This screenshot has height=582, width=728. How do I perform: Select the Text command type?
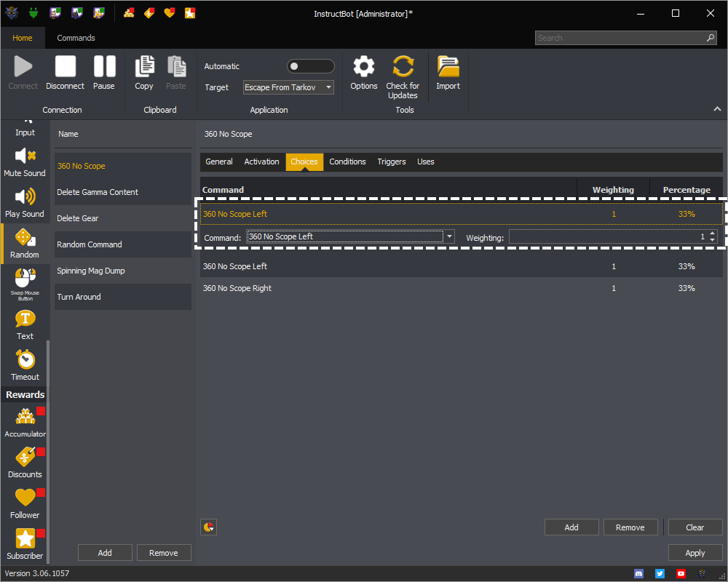25,325
